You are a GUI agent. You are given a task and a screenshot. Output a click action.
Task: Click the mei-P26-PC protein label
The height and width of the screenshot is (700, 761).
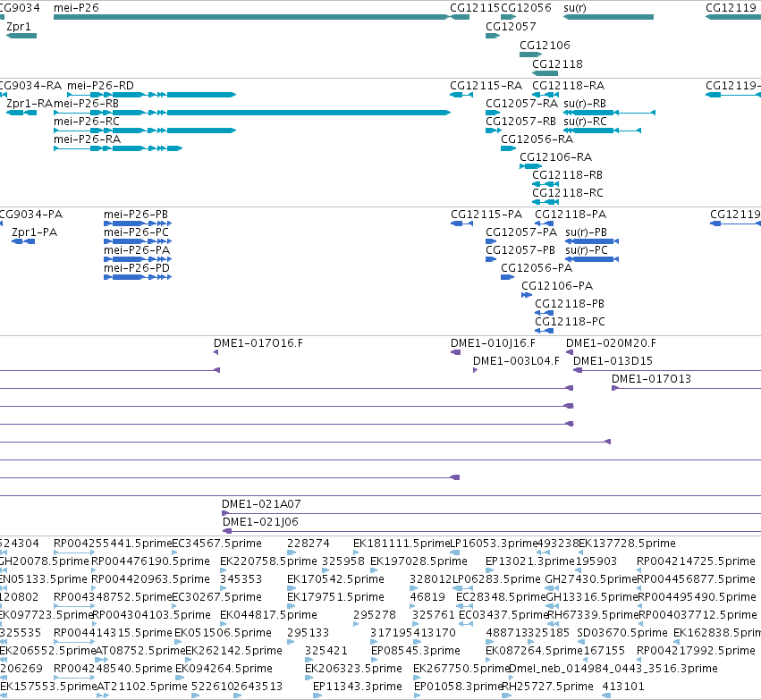(x=137, y=232)
